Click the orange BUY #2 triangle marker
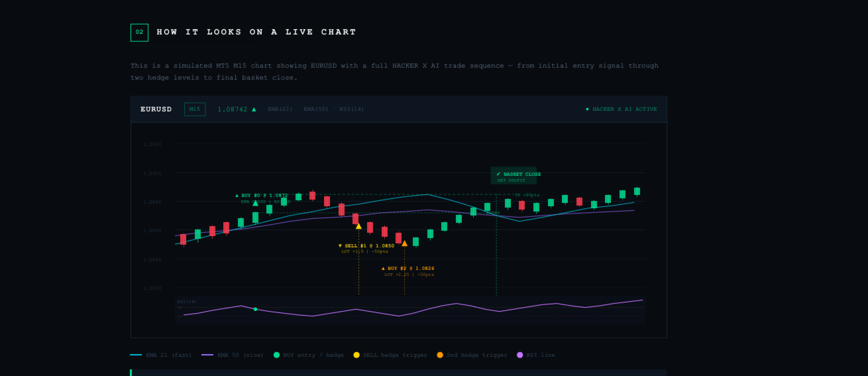 [x=404, y=243]
